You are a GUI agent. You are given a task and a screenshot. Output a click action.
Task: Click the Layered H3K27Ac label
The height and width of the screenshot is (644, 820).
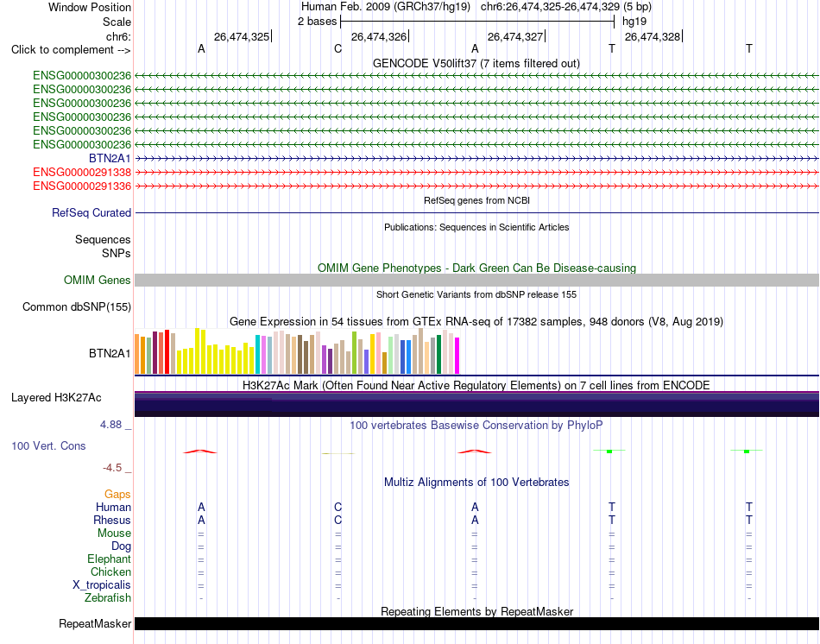56,398
